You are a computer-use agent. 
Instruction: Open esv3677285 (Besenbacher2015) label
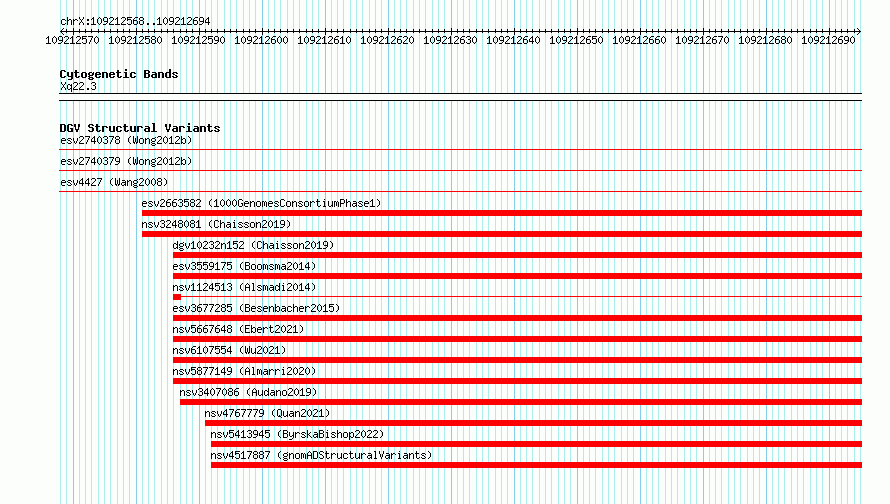256,308
